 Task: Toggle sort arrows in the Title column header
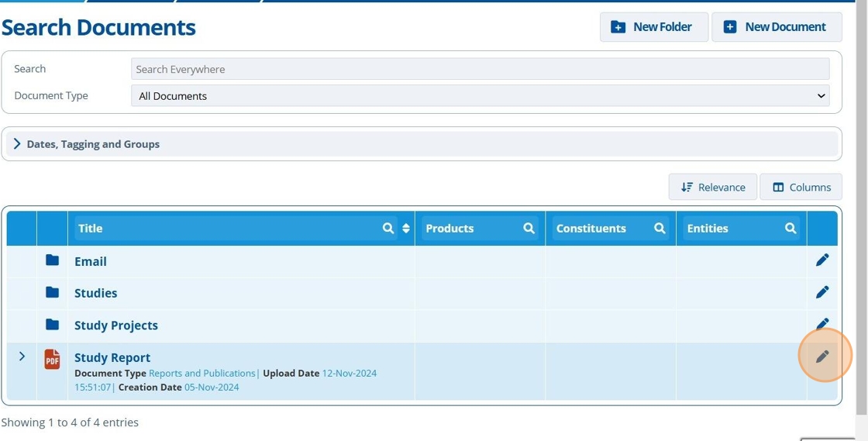point(406,228)
